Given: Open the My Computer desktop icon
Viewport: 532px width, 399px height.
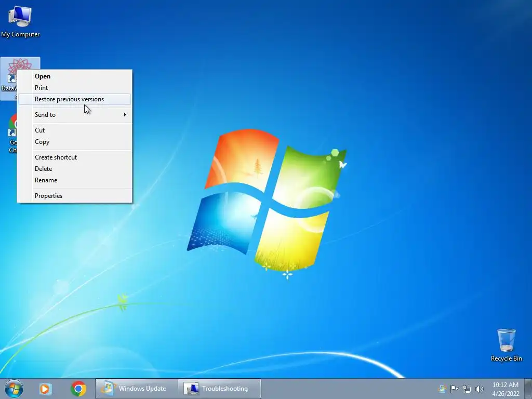Looking at the screenshot, I should pos(20,22).
